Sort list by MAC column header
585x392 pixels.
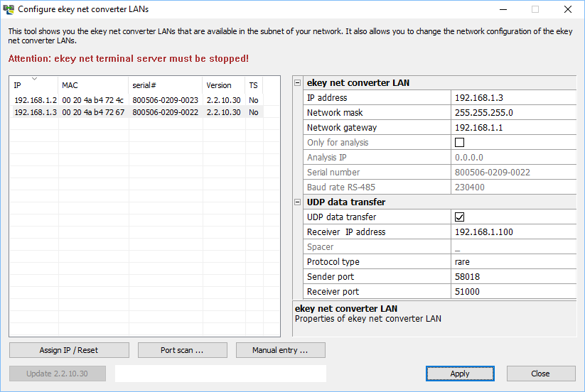[x=92, y=85]
